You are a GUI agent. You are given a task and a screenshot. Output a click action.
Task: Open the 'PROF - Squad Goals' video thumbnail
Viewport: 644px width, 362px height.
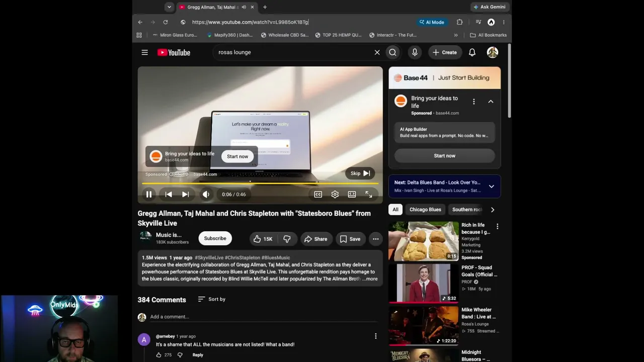424,283
